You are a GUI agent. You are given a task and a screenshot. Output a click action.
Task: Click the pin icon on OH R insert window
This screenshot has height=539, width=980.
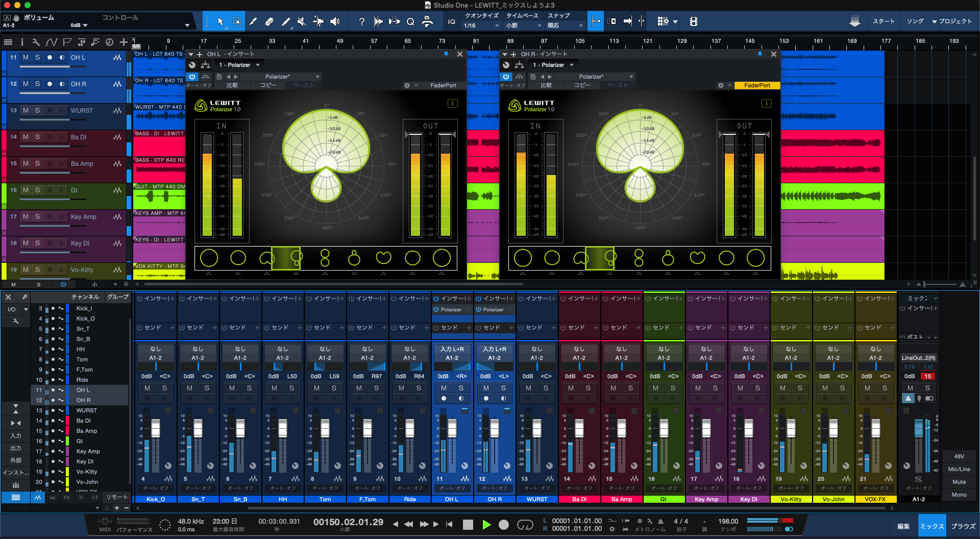pos(760,54)
